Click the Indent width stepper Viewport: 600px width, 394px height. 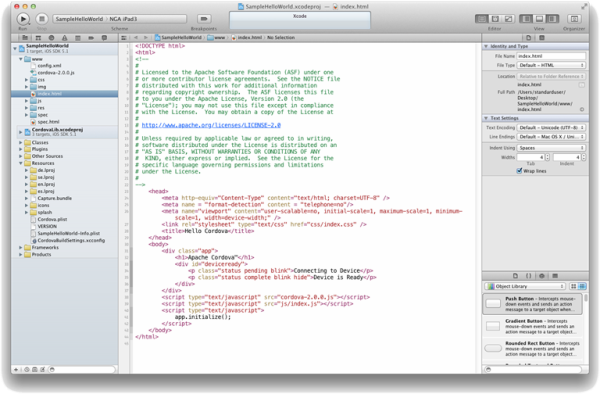coord(584,157)
